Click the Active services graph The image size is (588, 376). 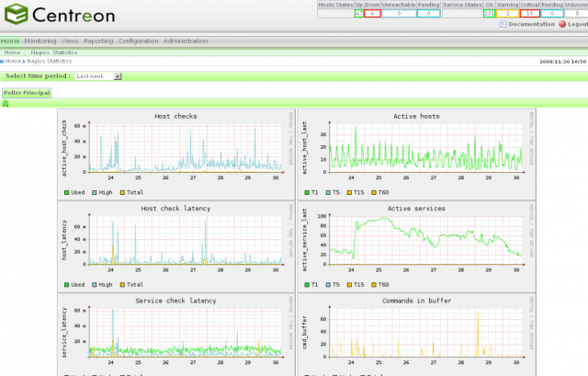pos(413,241)
